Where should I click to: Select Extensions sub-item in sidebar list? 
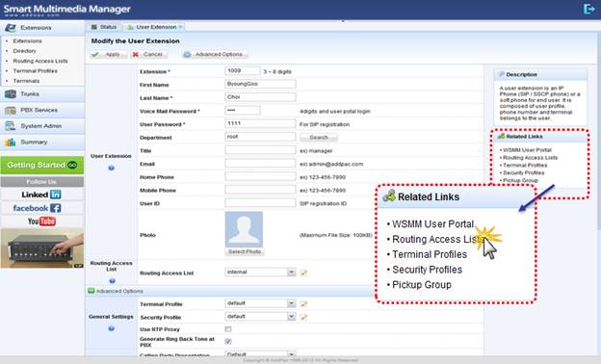(27, 41)
